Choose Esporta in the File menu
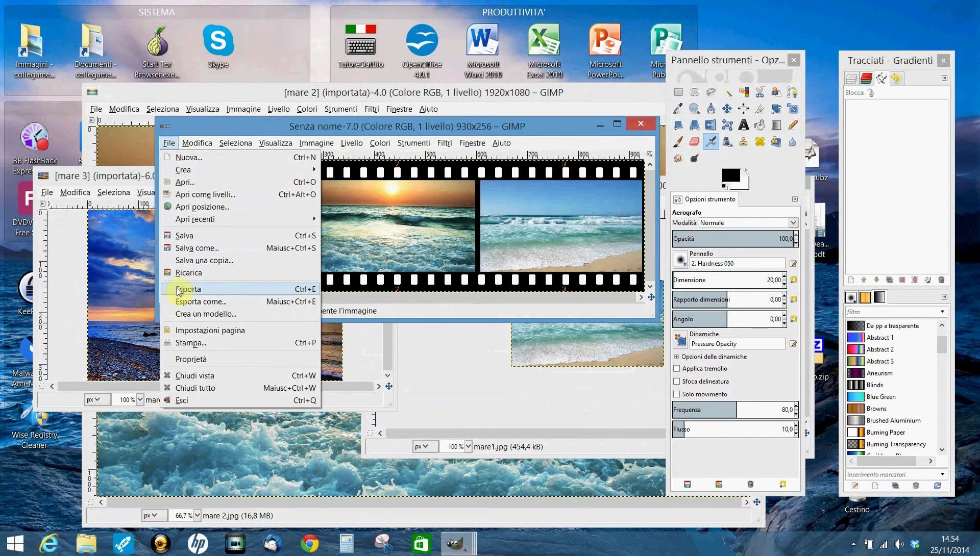Image resolution: width=980 pixels, height=556 pixels. point(240,289)
